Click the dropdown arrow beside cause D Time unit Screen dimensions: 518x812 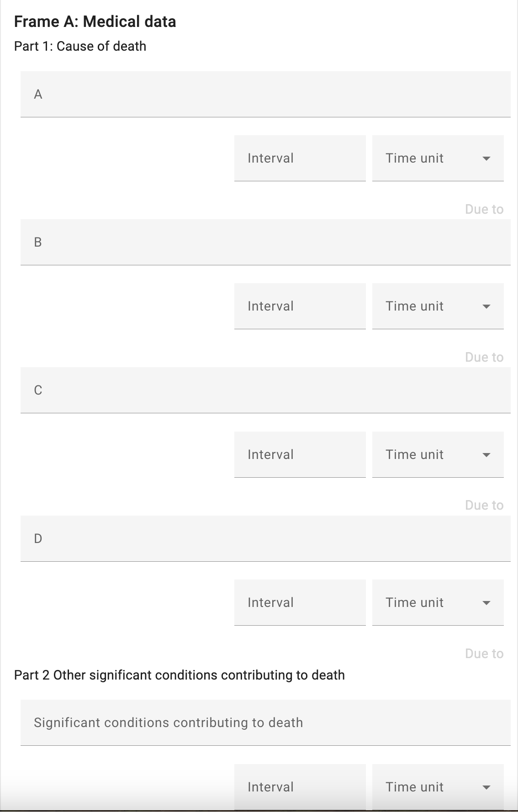click(x=486, y=603)
